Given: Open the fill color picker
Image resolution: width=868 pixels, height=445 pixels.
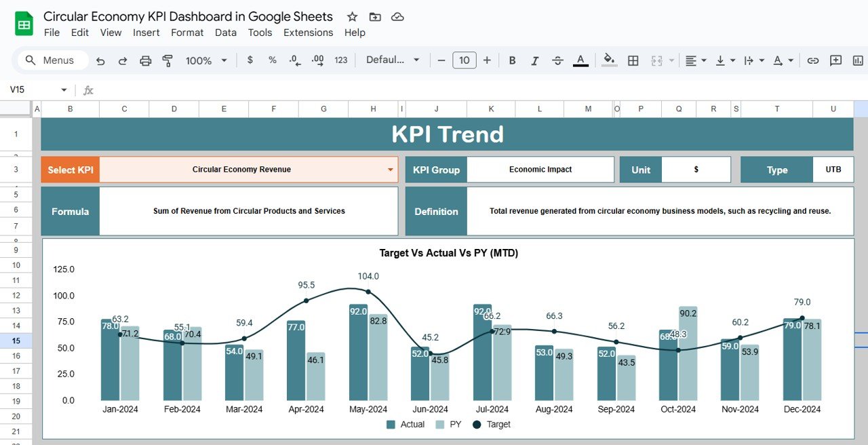Looking at the screenshot, I should tap(609, 60).
